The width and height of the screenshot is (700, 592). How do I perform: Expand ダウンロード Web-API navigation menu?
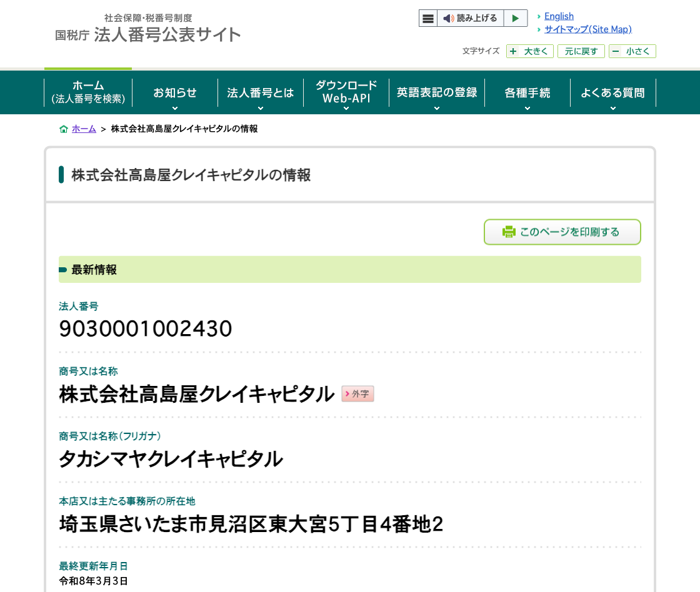[346, 93]
